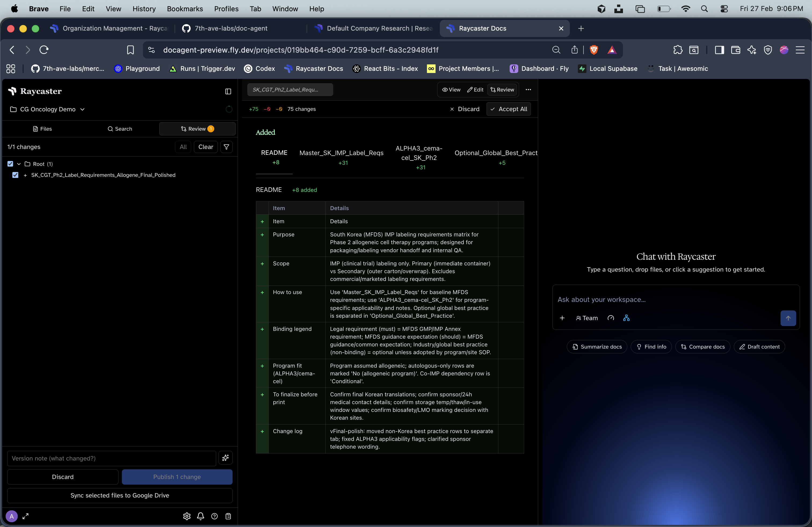
Task: Open notifications via the bell icon
Action: (x=200, y=516)
